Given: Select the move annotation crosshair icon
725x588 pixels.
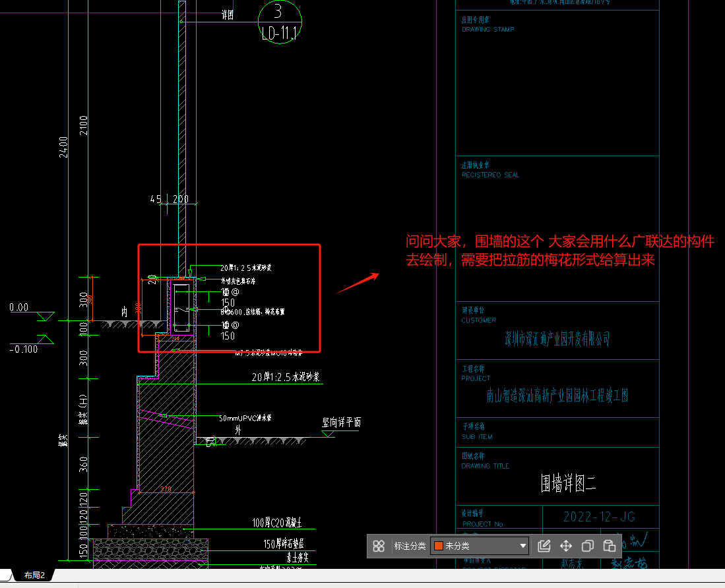Looking at the screenshot, I should click(566, 546).
